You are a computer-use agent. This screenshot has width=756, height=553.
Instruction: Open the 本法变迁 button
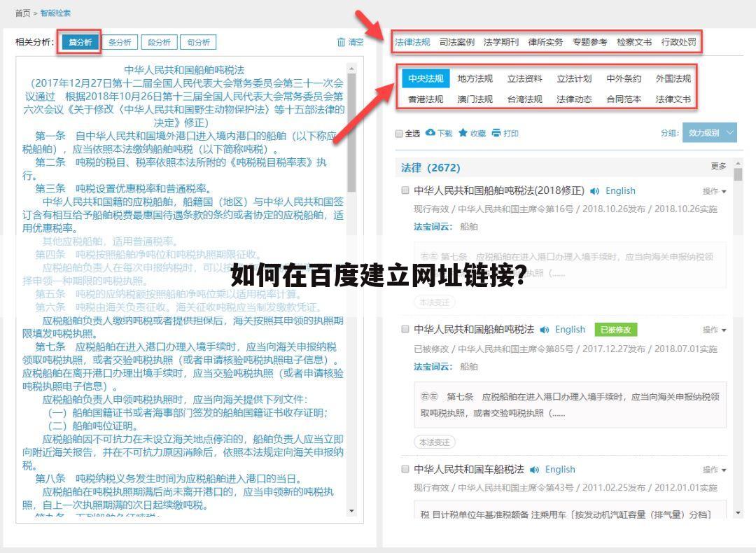point(435,302)
